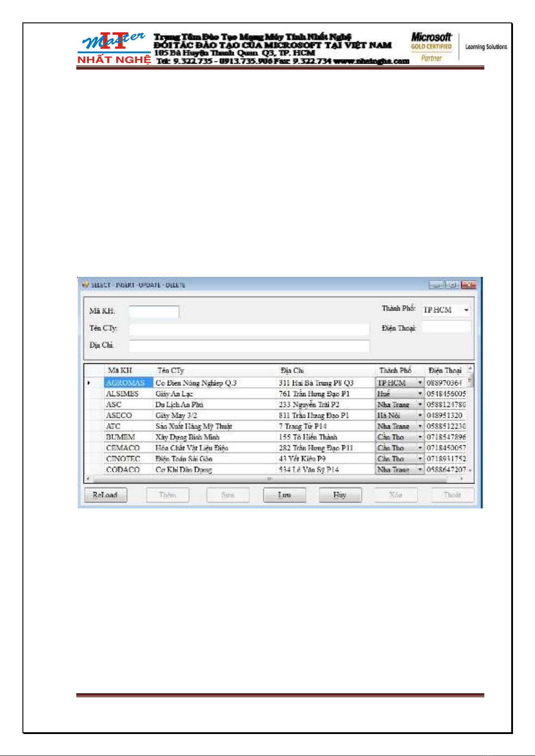Click the form icon in the title bar
The height and width of the screenshot is (756, 535).
coord(85,285)
